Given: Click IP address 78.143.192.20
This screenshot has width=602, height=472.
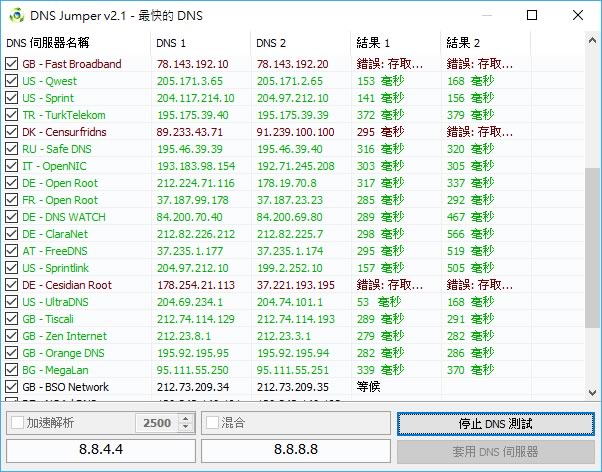Looking at the screenshot, I should click(x=293, y=64).
